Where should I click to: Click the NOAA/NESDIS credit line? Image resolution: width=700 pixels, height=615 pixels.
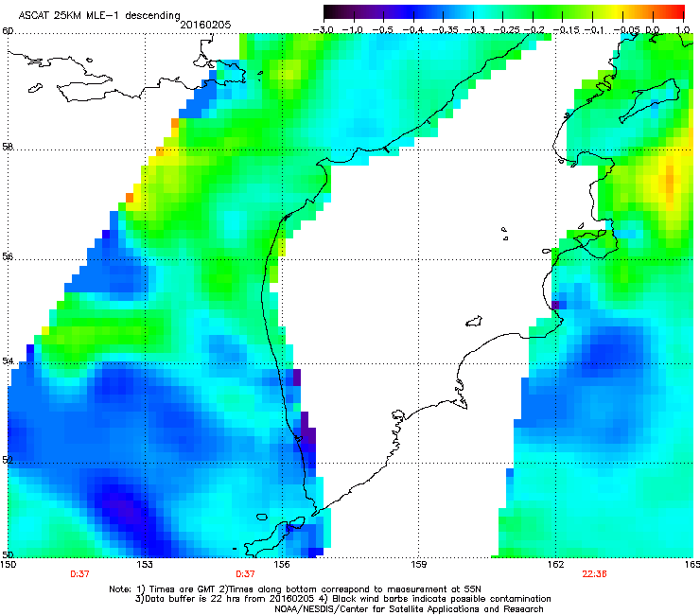[x=409, y=609]
